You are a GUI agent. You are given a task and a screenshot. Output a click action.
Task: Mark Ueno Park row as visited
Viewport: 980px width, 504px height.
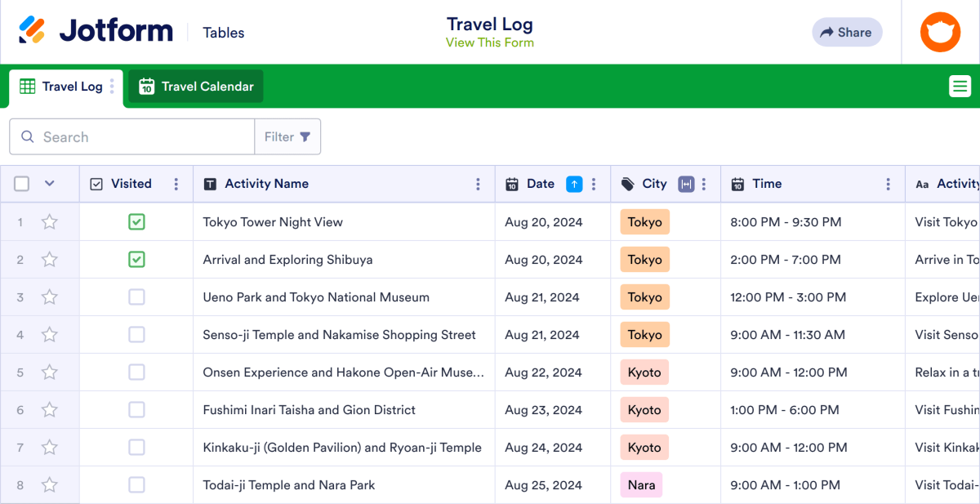point(136,297)
